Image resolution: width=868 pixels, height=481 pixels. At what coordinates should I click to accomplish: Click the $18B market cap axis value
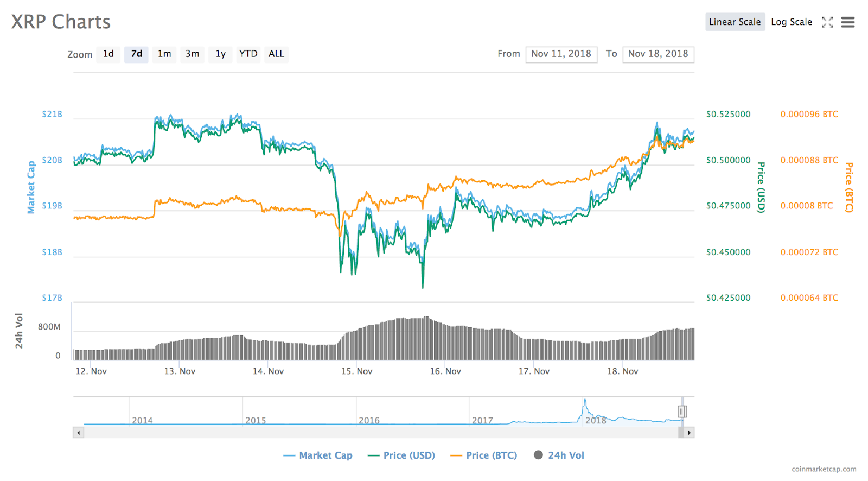point(52,252)
